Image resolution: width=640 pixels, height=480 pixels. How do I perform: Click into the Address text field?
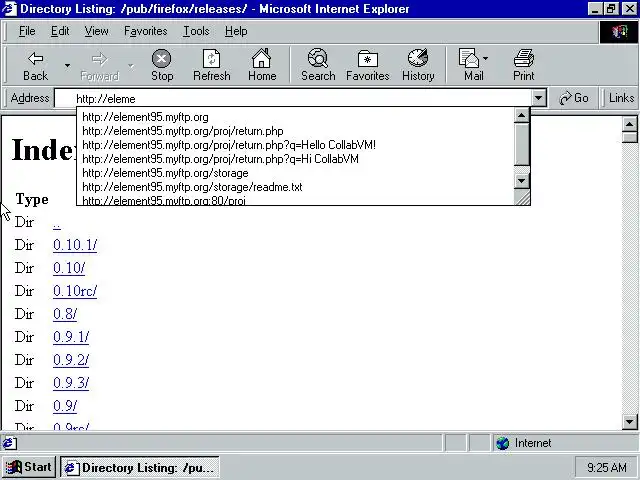click(x=292, y=98)
